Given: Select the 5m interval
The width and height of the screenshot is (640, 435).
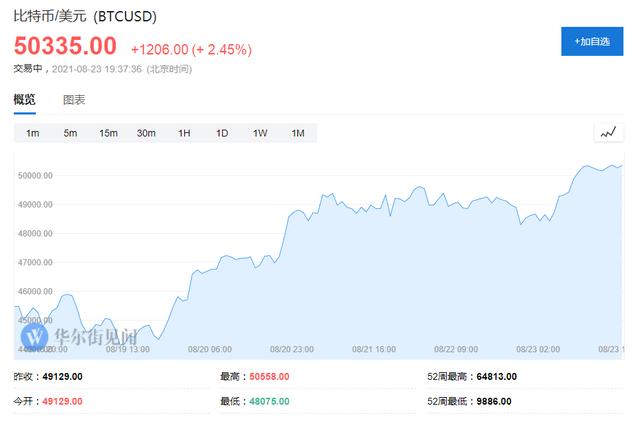Looking at the screenshot, I should 70,133.
